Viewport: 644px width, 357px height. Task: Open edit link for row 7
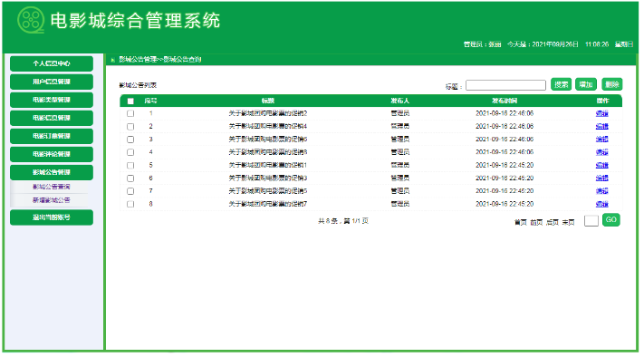pos(602,191)
